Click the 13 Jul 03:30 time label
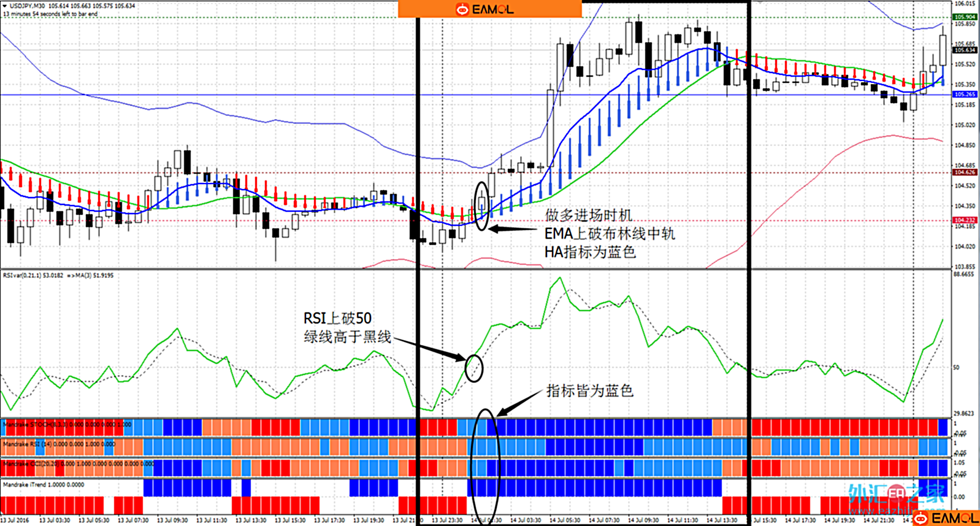 click(55, 520)
